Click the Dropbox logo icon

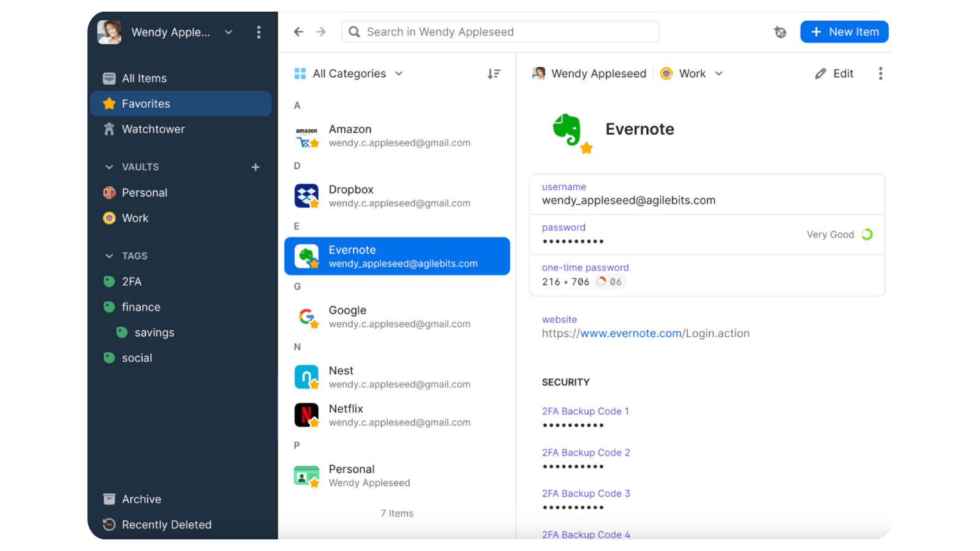(x=307, y=196)
